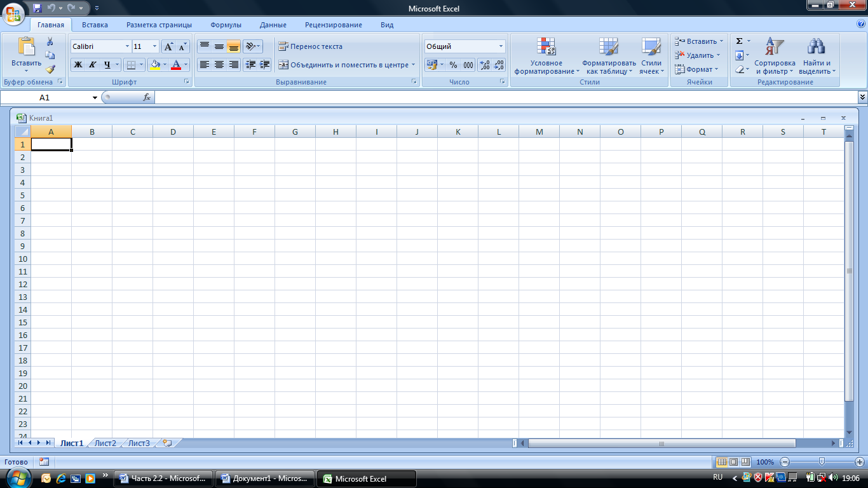The width and height of the screenshot is (868, 488).
Task: Toggle Italic (К) formatting
Action: tap(93, 65)
